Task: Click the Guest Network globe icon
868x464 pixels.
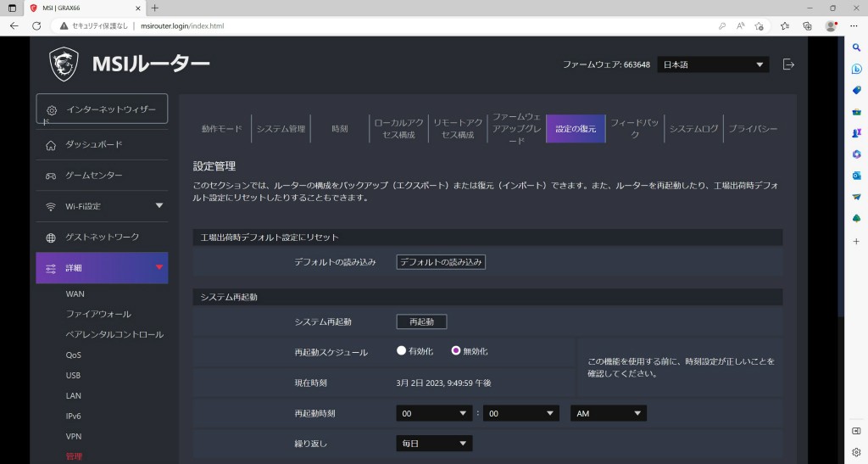Action: (x=50, y=238)
